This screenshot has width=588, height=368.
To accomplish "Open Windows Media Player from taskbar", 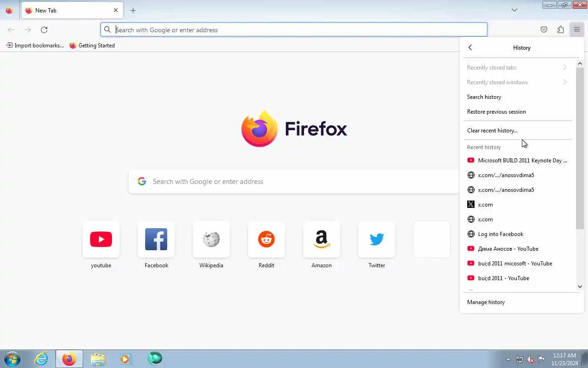I will 126,359.
